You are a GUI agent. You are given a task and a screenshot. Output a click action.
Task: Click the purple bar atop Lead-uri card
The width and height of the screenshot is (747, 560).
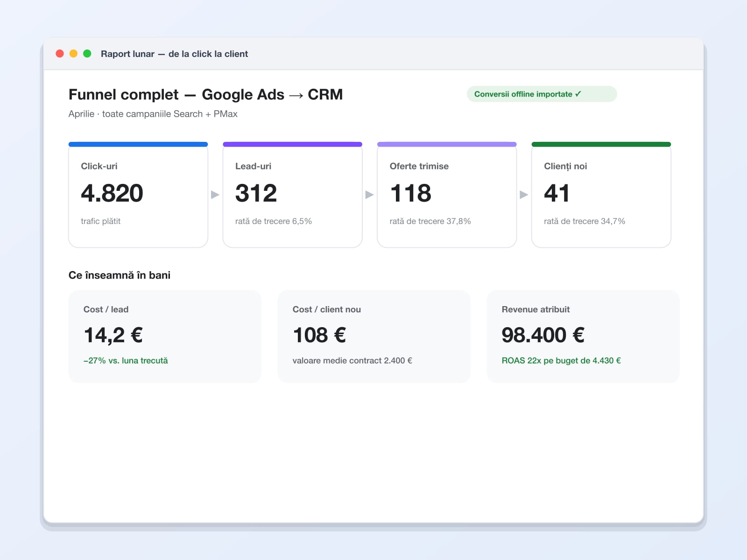pyautogui.click(x=293, y=144)
